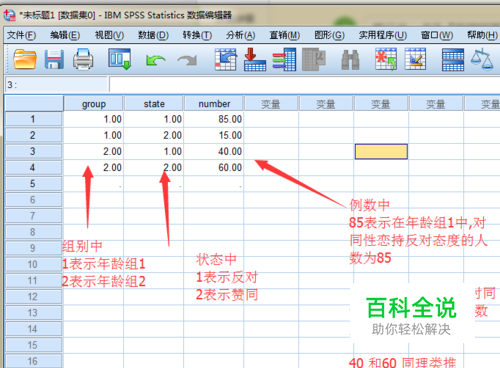Screen dimensions: 500x368
Task: Insert cases toolbar icon
Action: [x=386, y=59]
